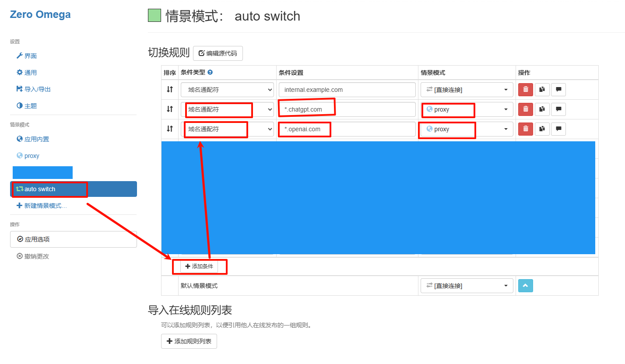Viewport: 625px width, 364px height.
Task: Open condition type dropdown for internal.example.com
Action: coord(227,90)
